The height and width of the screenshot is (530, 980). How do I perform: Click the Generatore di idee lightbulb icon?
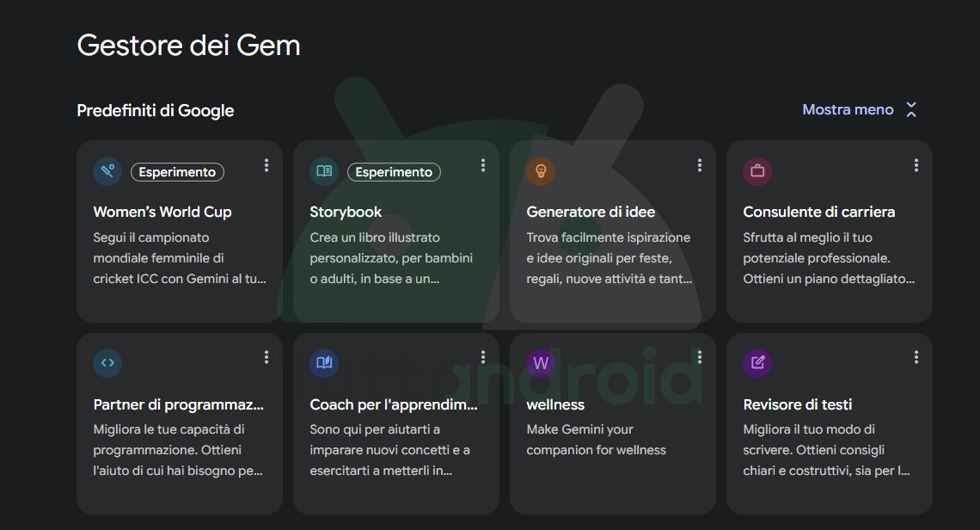click(541, 171)
